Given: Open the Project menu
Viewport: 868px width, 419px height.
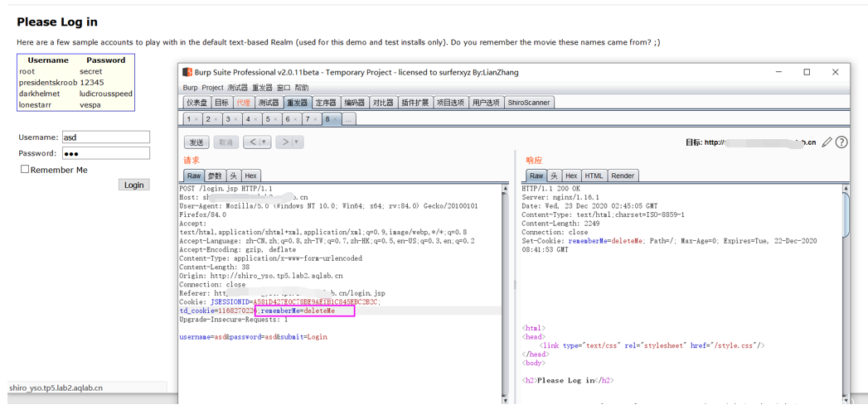Looking at the screenshot, I should [x=213, y=88].
